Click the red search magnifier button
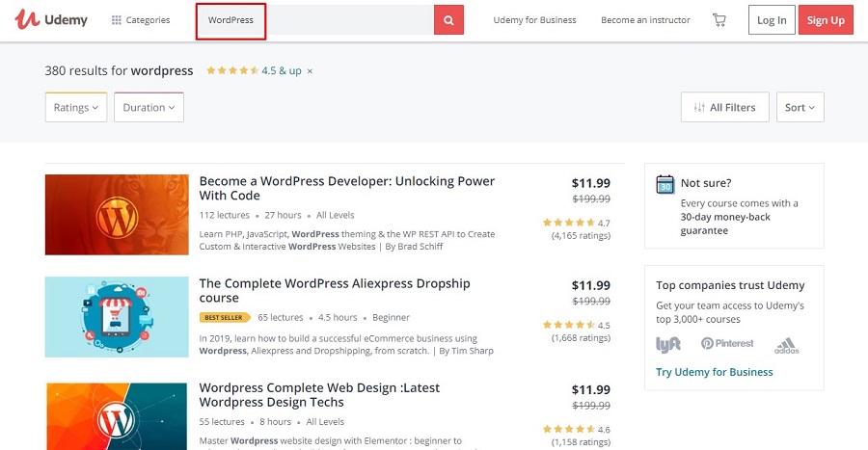 [448, 20]
